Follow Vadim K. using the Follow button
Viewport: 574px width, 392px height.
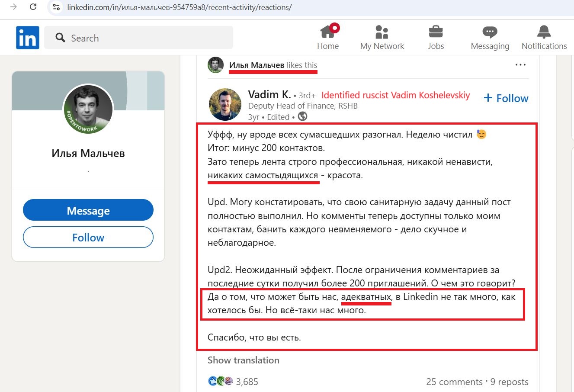(x=505, y=98)
